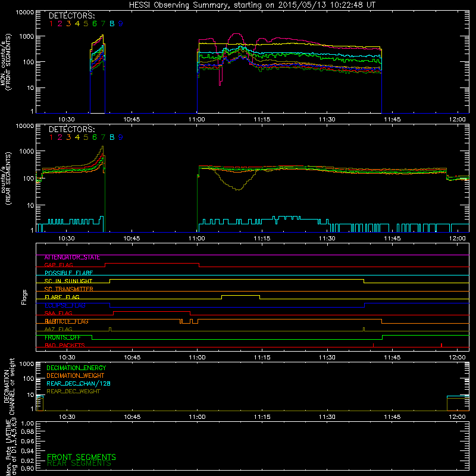Click the FLARE_FLAG label
Viewport: 476px width, 476px height.
coord(62,297)
